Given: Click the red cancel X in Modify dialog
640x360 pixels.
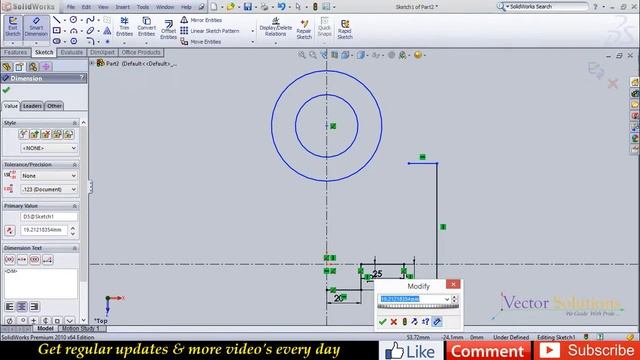Looking at the screenshot, I should pyautogui.click(x=393, y=322).
